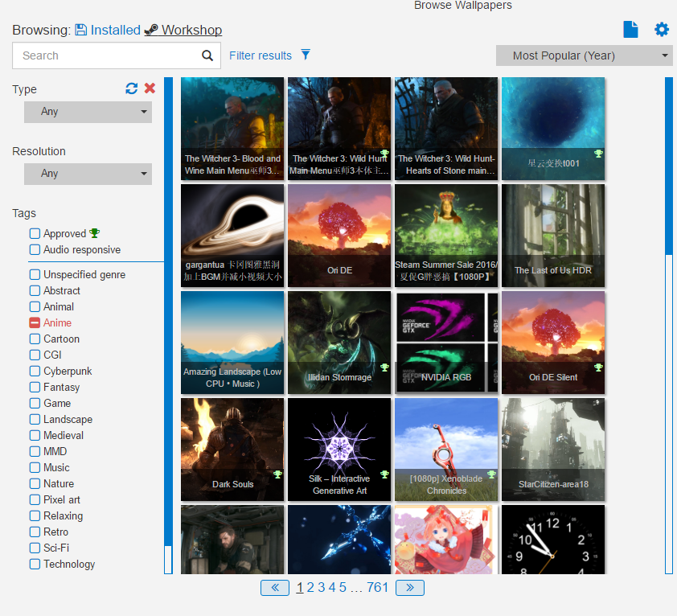Go to previous page button
Screen dimensions: 677x616
pyautogui.click(x=275, y=588)
